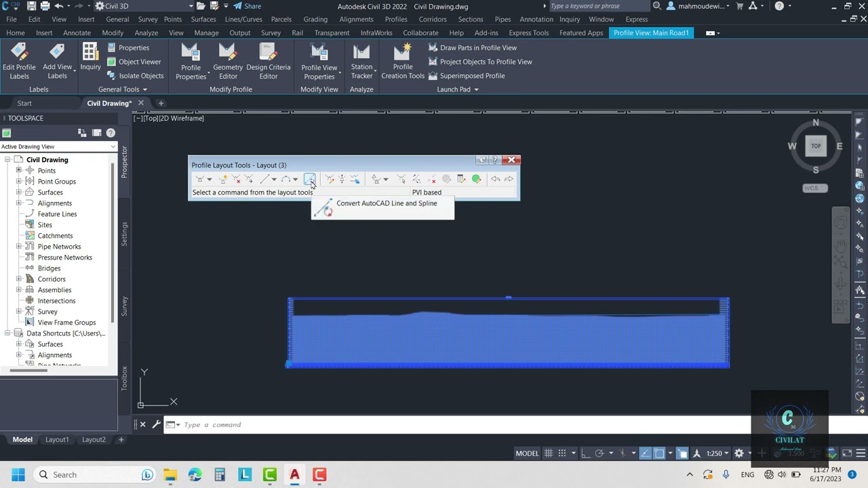Click Project Objects To Profile View

coord(480,62)
